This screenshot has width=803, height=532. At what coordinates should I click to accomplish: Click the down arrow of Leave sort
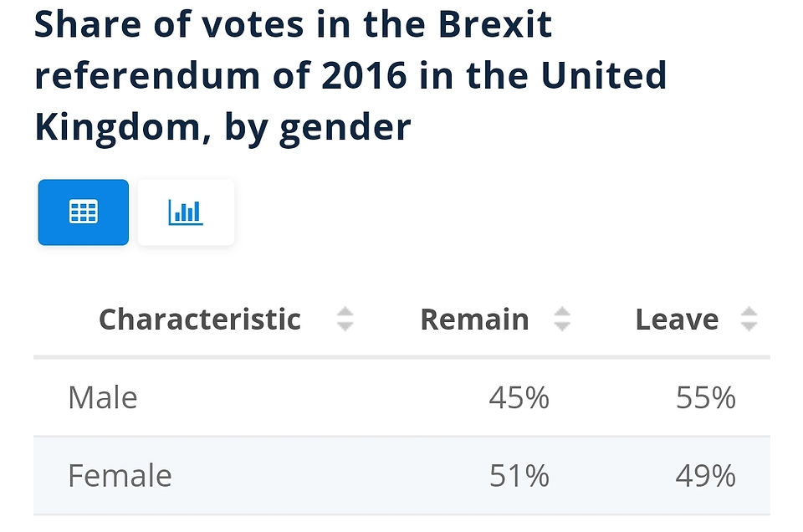[749, 326]
